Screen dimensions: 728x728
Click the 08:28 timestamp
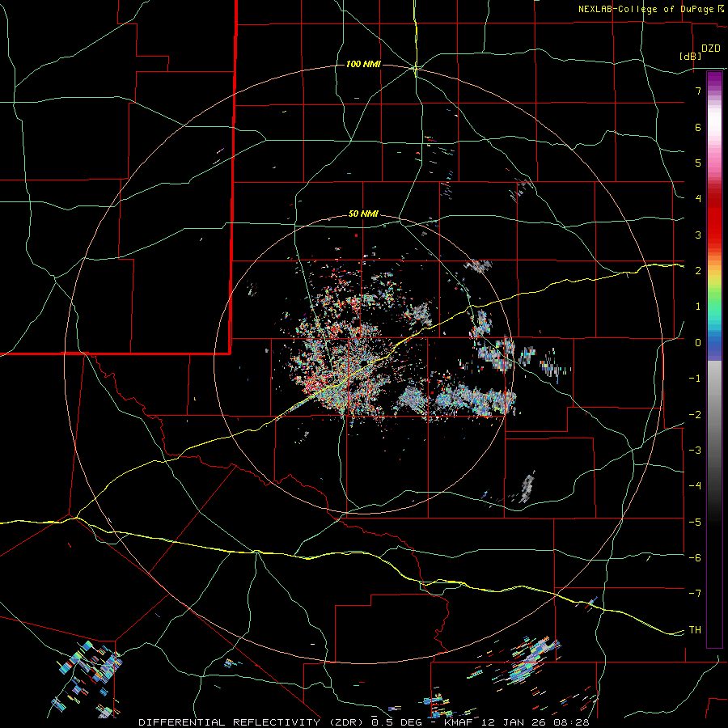[573, 722]
